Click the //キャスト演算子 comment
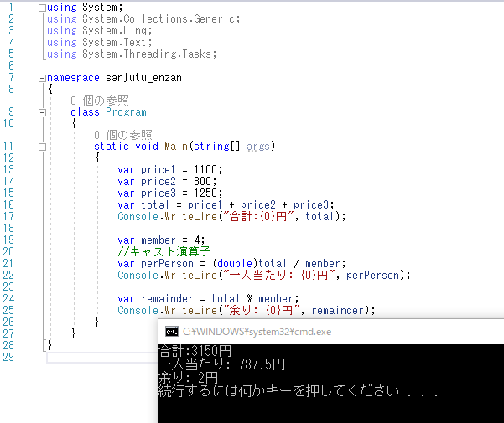Screen dimensions: 504x423 164,251
